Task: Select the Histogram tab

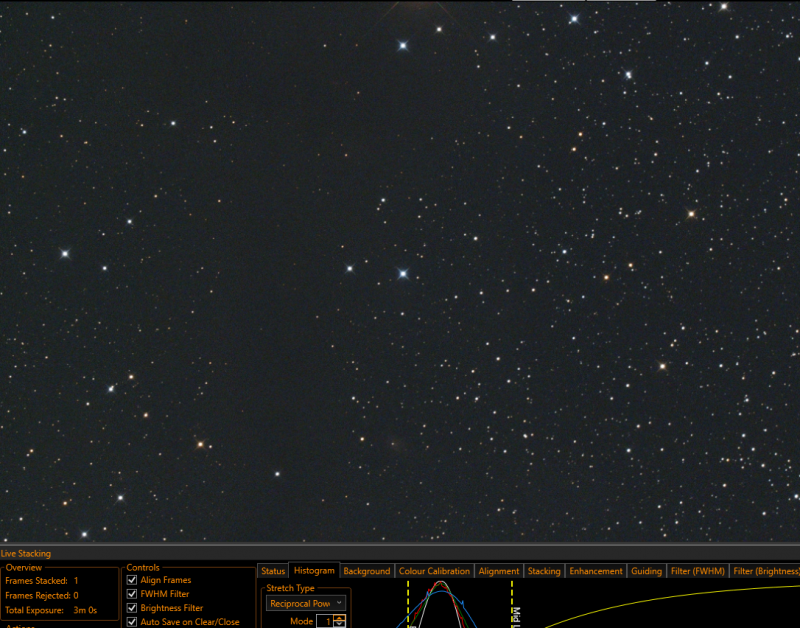Action: click(x=314, y=570)
